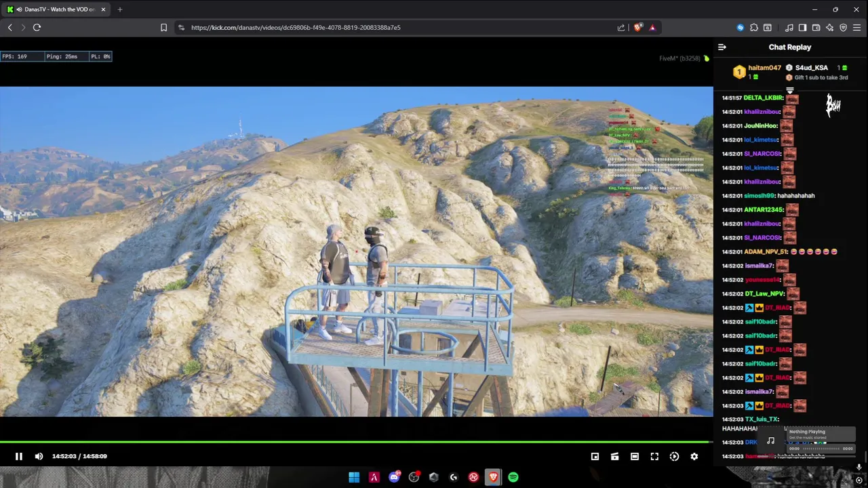This screenshot has width=868, height=488.
Task: Open TX_luis_TX chat username
Action: 762,420
